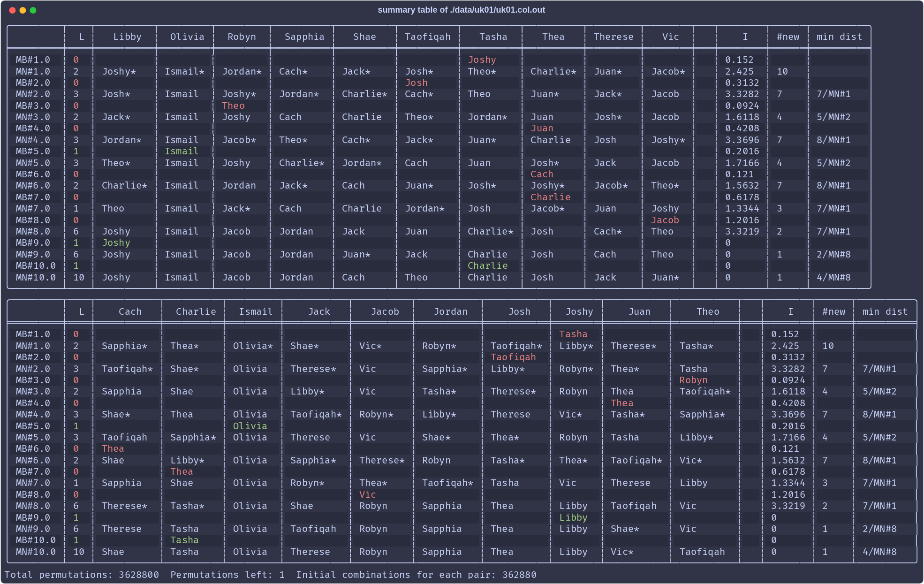The image size is (924, 584).
Task: Click the '#new' header in the top table
Action: pyautogui.click(x=788, y=37)
